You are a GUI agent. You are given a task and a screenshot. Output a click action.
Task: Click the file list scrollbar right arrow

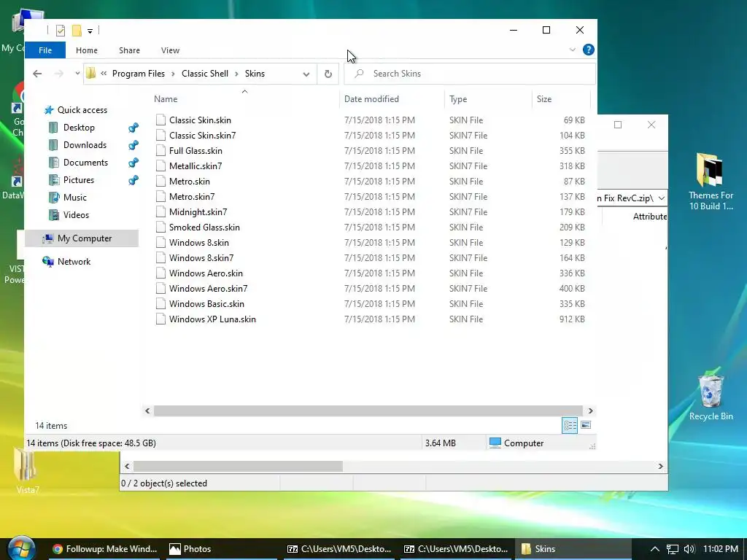point(590,411)
